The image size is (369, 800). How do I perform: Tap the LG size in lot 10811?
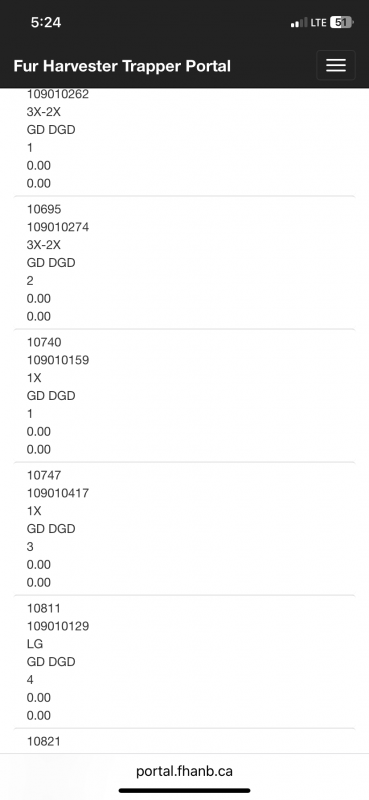[35, 644]
